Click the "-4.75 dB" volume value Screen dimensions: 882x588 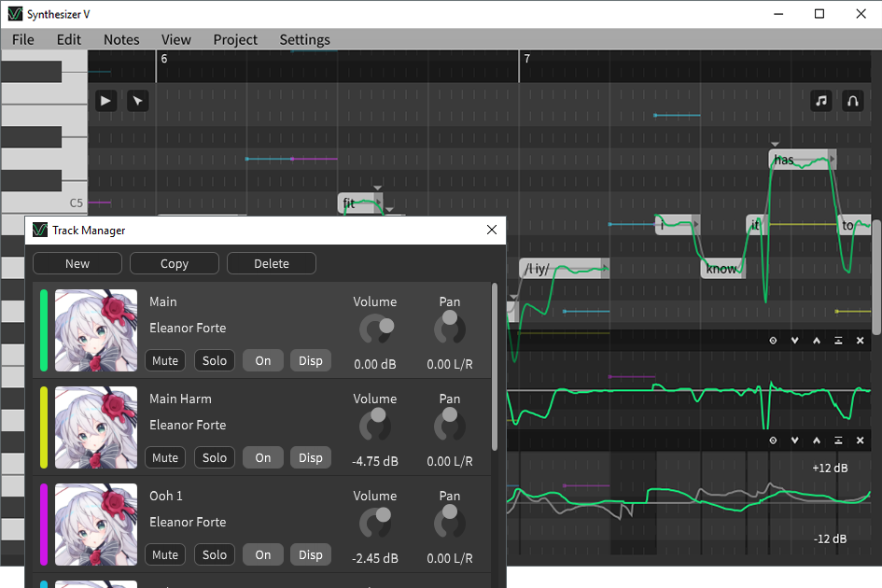(375, 461)
